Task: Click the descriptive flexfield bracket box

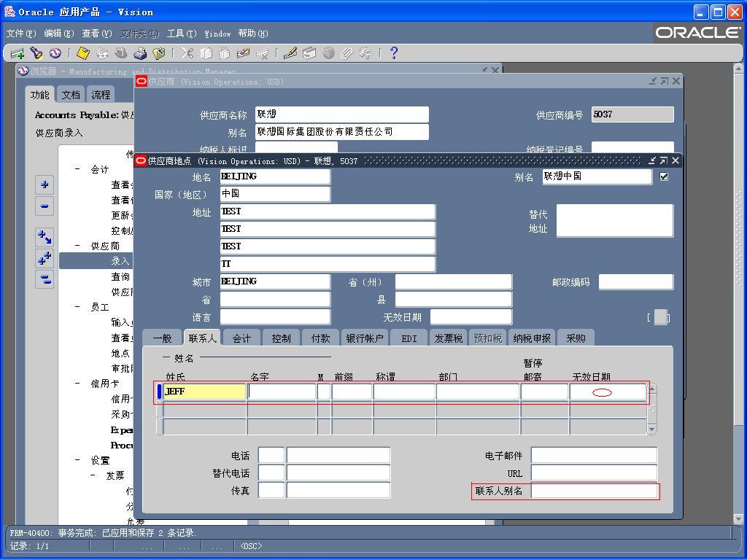Action: pyautogui.click(x=659, y=317)
